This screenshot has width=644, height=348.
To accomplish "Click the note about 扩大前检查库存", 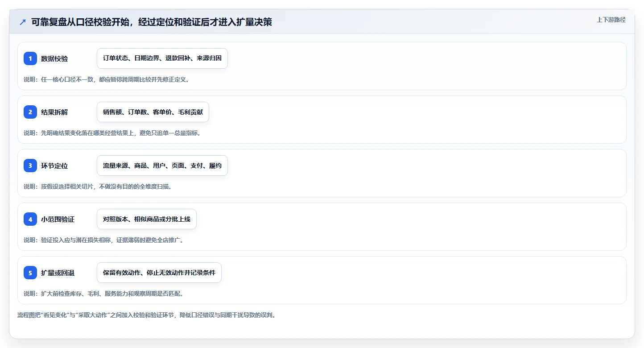I will pos(103,294).
